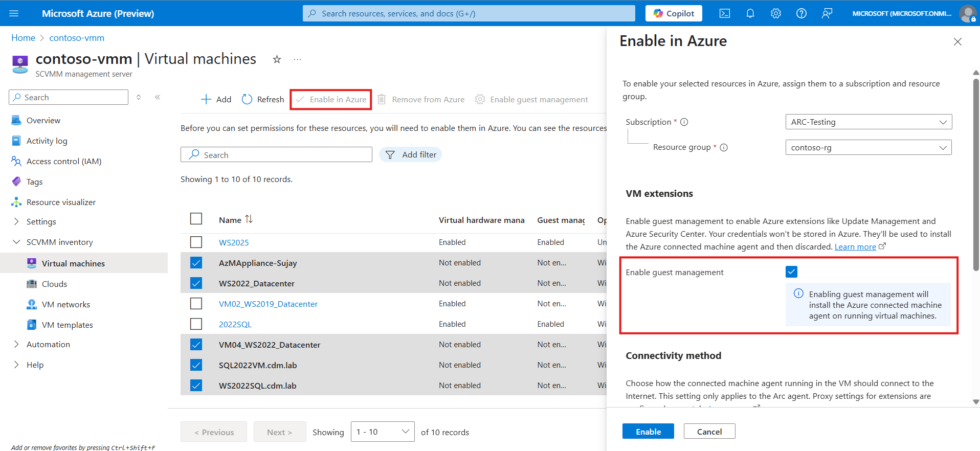Uncheck Enable guest management checkbox in panel

[791, 272]
